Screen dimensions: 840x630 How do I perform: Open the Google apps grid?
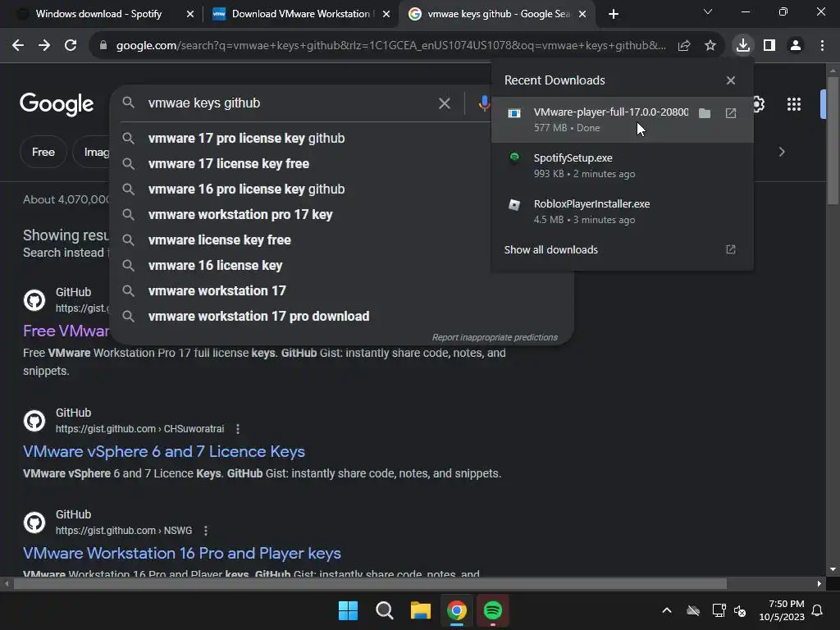(x=794, y=104)
